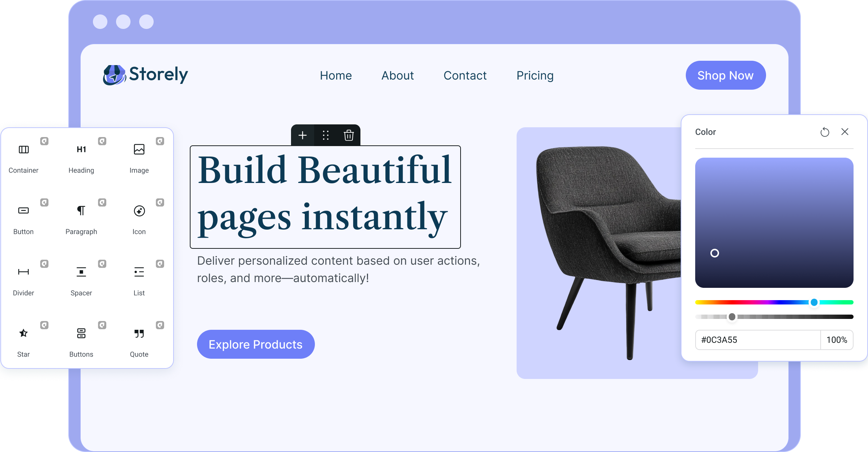Grab the drag handle dots in toolbar

pos(326,135)
